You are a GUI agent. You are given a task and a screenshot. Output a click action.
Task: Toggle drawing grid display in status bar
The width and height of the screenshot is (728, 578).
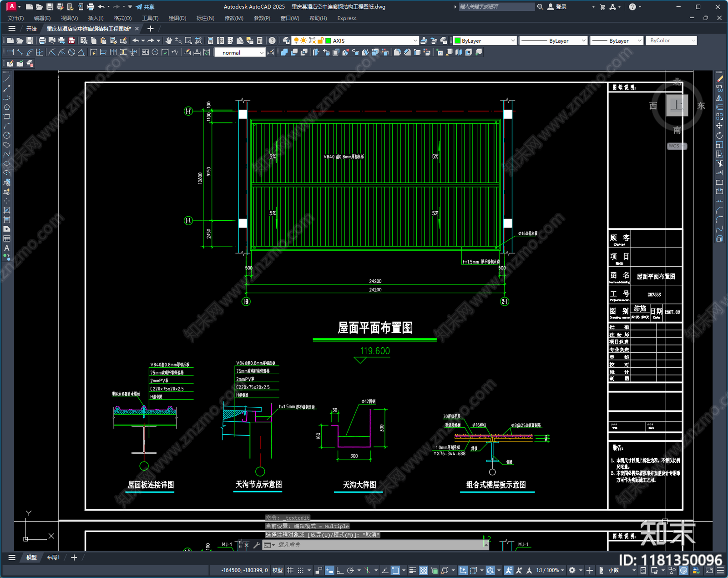tap(290, 570)
